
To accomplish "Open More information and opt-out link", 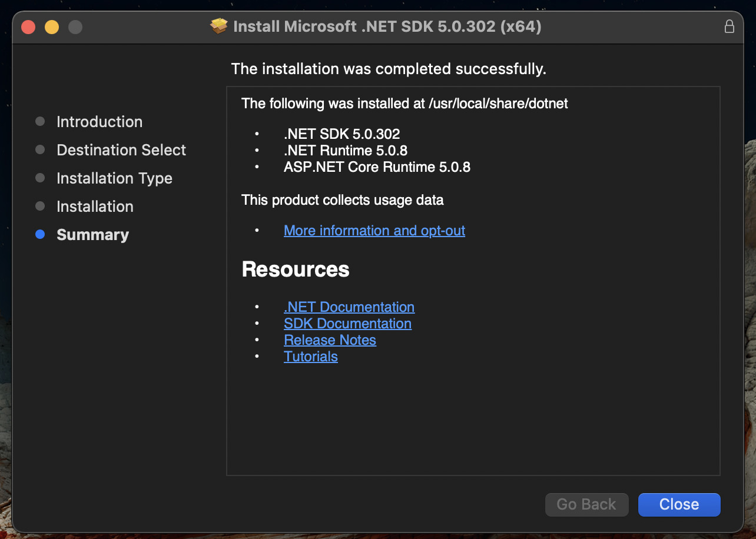I will point(374,231).
